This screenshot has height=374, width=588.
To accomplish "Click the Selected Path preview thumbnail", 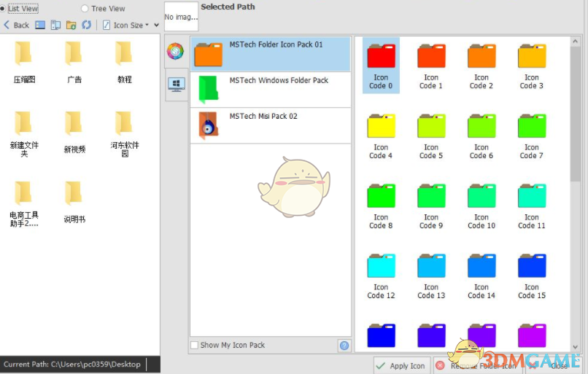I will (181, 17).
